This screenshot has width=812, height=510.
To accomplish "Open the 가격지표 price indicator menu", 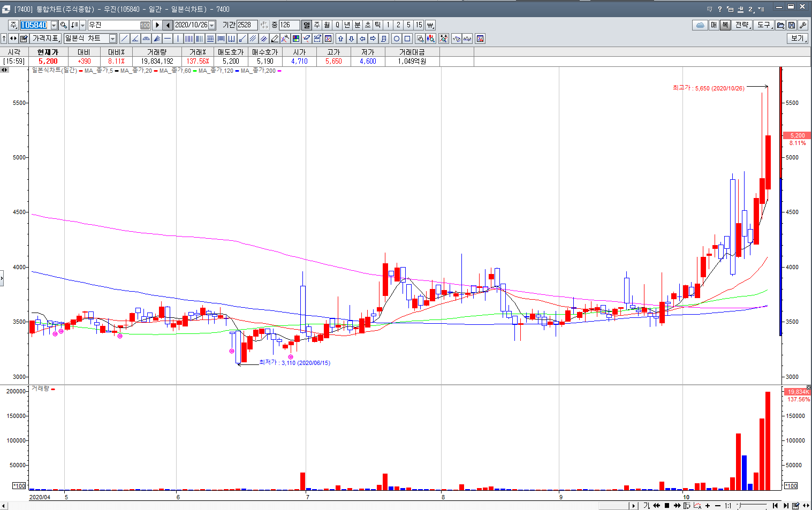I will [45, 39].
